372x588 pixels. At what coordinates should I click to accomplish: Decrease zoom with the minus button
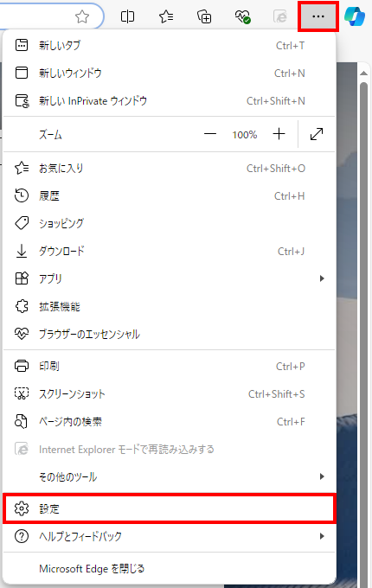coord(210,134)
